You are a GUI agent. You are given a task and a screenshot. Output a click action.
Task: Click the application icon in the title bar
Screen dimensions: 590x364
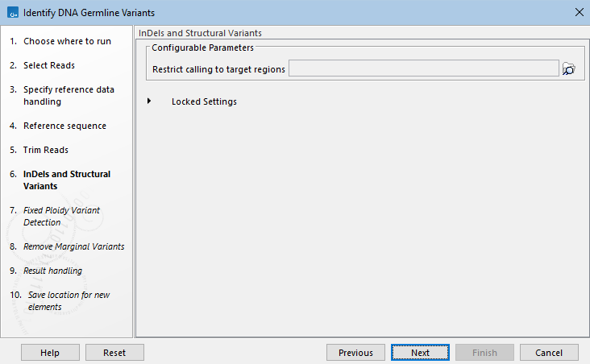coord(11,13)
